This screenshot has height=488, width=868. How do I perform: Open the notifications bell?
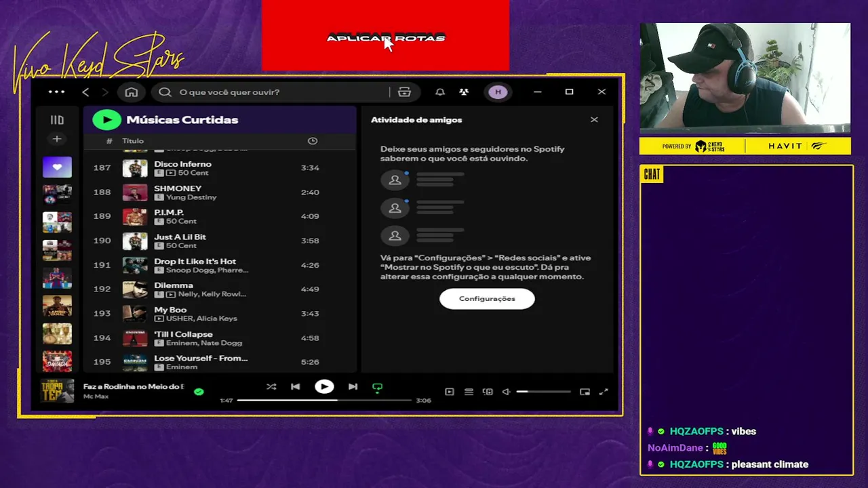440,92
